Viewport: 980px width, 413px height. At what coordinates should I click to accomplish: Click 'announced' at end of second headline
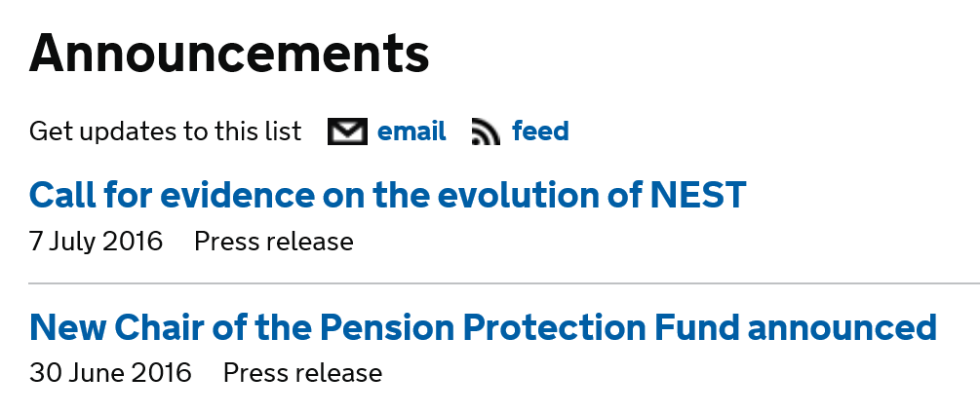(843, 327)
